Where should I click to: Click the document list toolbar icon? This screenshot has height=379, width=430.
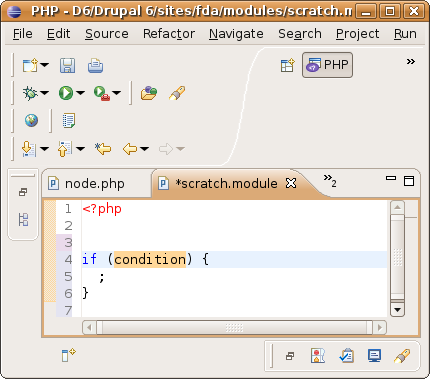coord(69,121)
